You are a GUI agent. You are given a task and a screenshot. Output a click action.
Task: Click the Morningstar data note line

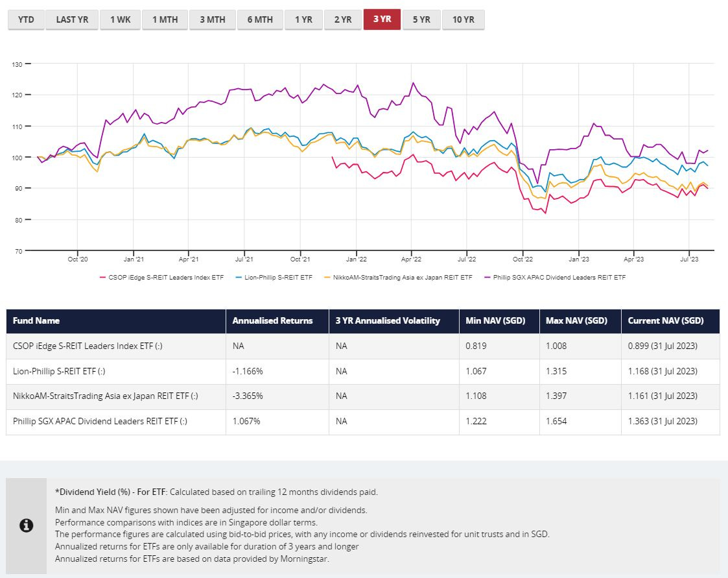point(192,559)
